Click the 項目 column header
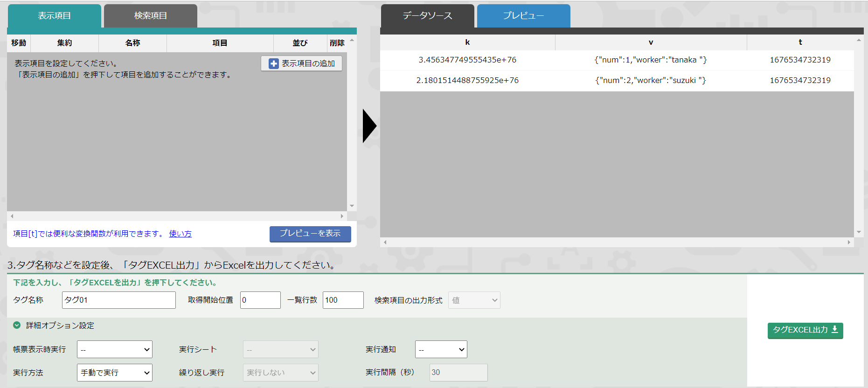 click(220, 43)
